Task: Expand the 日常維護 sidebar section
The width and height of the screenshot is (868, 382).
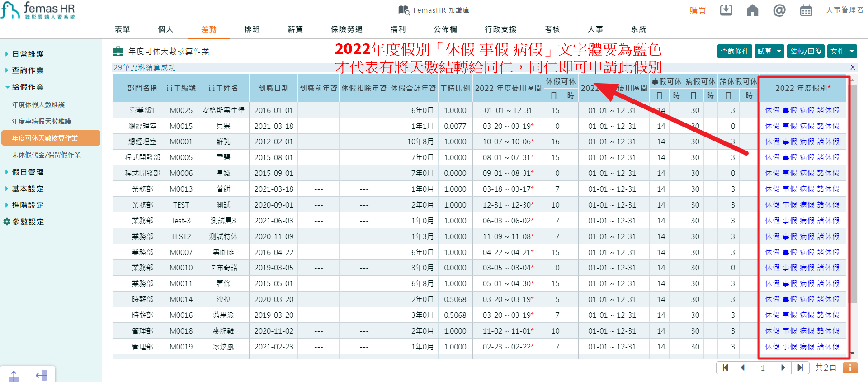Action: [x=28, y=54]
